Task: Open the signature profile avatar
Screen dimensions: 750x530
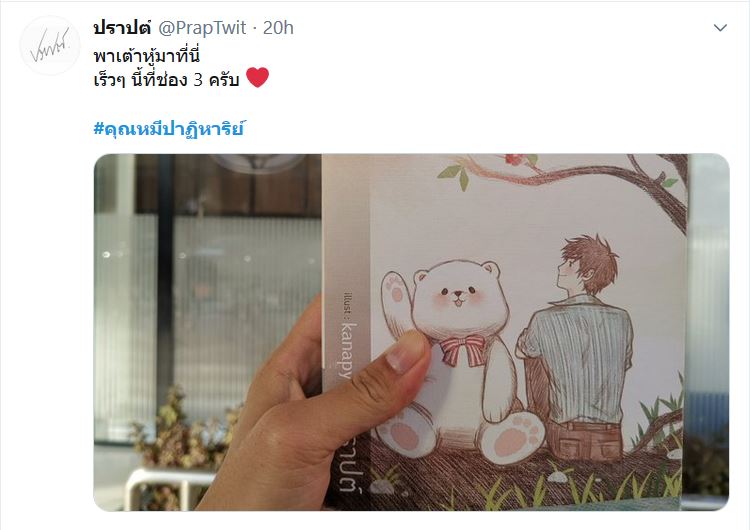Action: 50,45
